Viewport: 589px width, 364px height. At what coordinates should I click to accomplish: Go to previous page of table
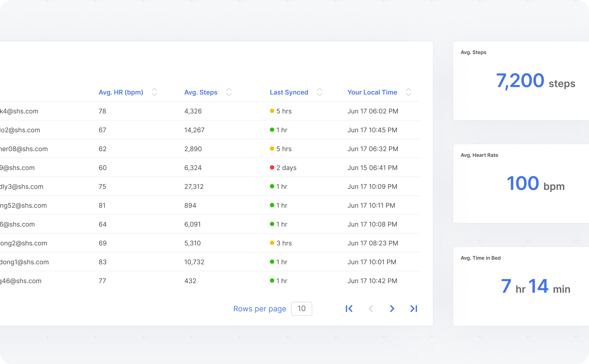(371, 308)
